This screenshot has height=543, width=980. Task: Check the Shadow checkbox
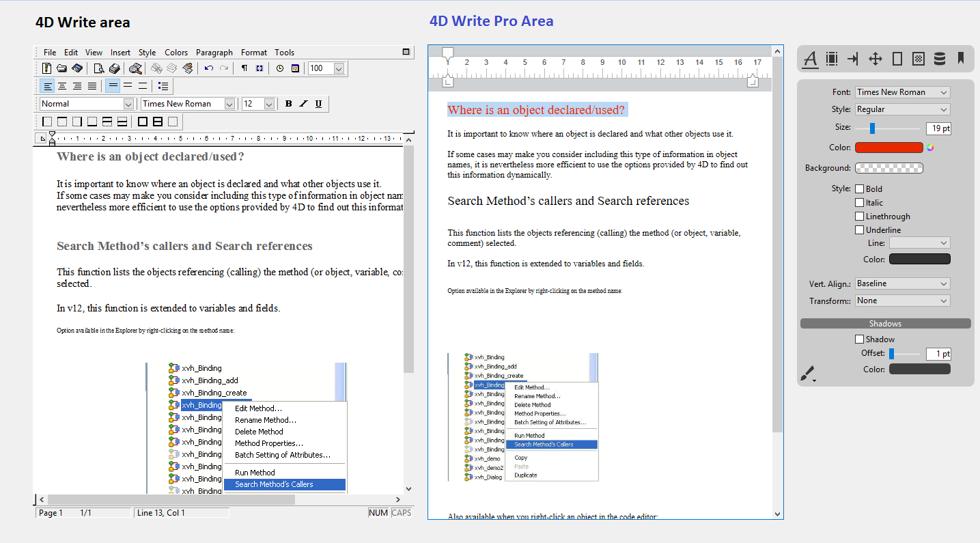859,339
